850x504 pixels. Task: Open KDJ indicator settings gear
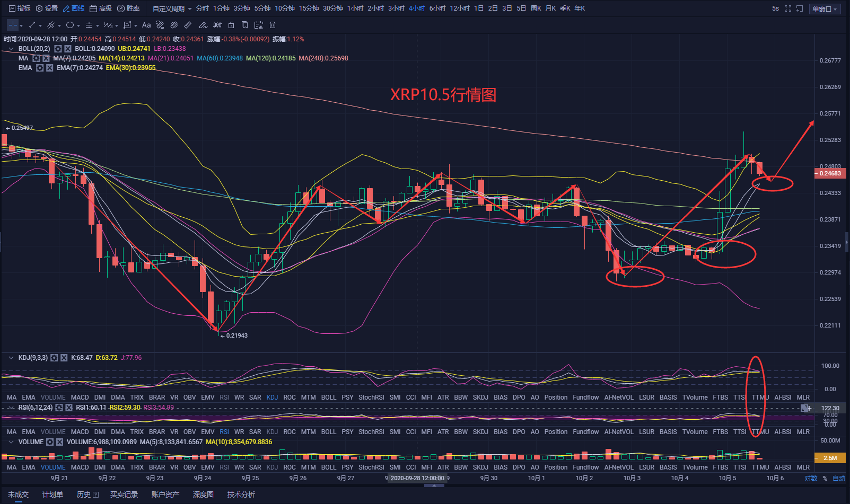point(54,358)
